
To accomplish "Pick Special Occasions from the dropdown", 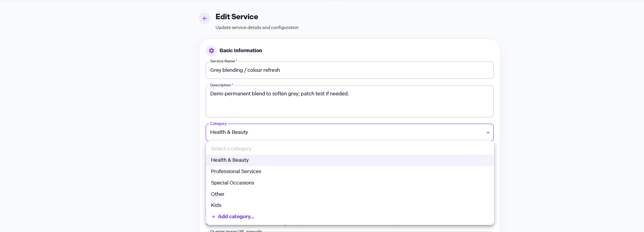I will coord(350,183).
